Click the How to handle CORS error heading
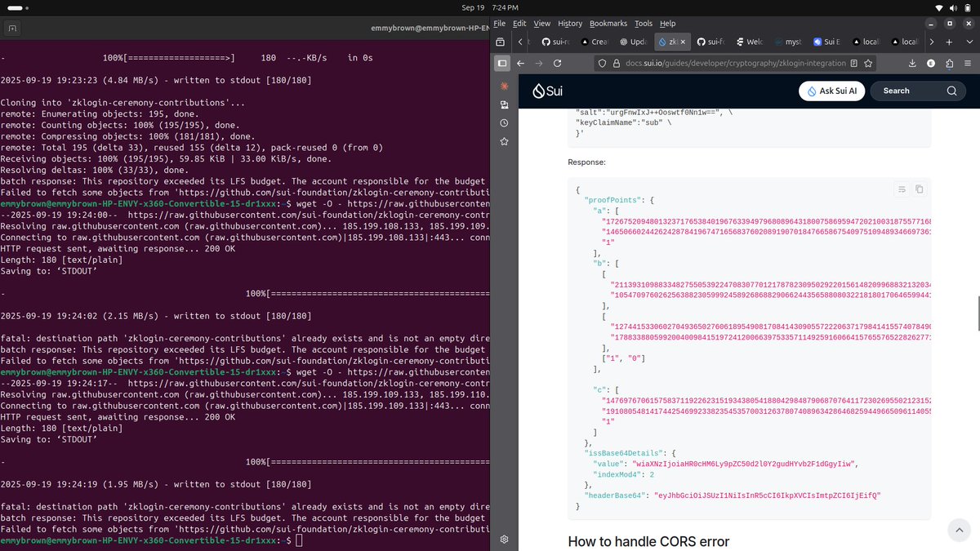This screenshot has width=980, height=551. 648,541
